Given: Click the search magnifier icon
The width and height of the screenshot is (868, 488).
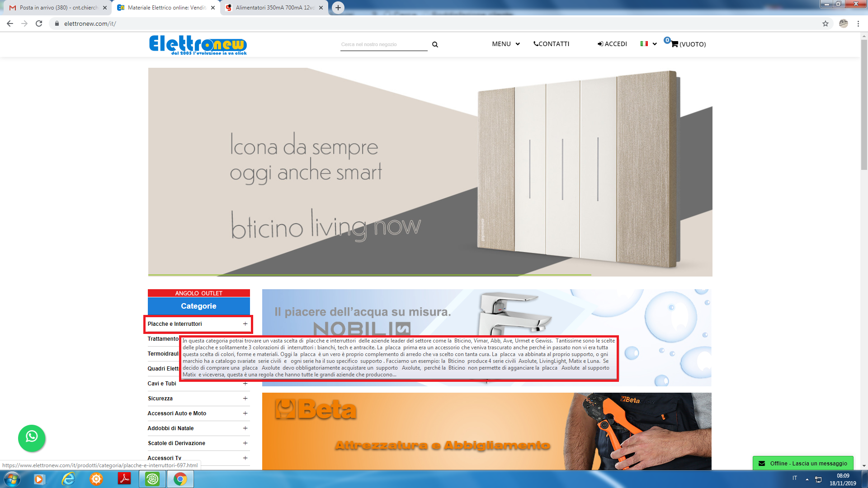Looking at the screenshot, I should pos(435,44).
